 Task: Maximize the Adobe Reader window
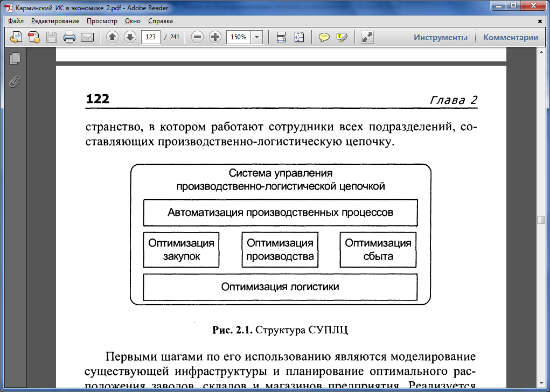coord(513,6)
